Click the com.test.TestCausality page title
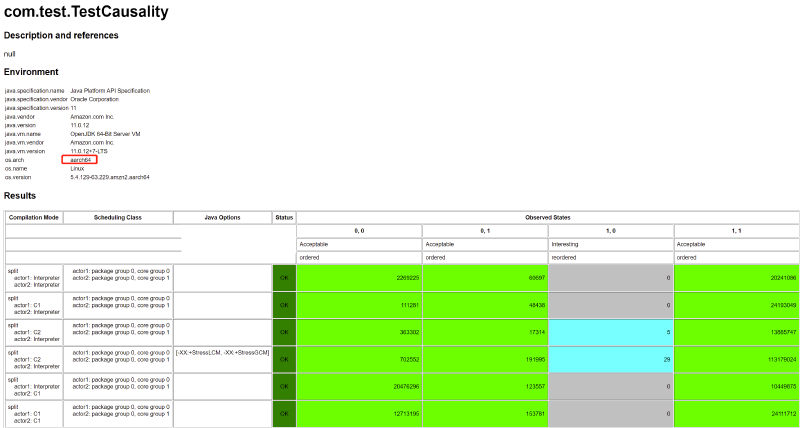This screenshot has height=428, width=800. point(86,13)
